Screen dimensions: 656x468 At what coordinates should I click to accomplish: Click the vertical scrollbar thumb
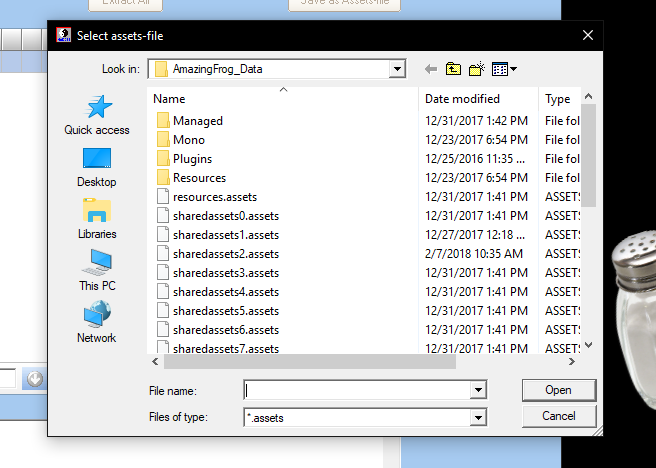(x=589, y=155)
